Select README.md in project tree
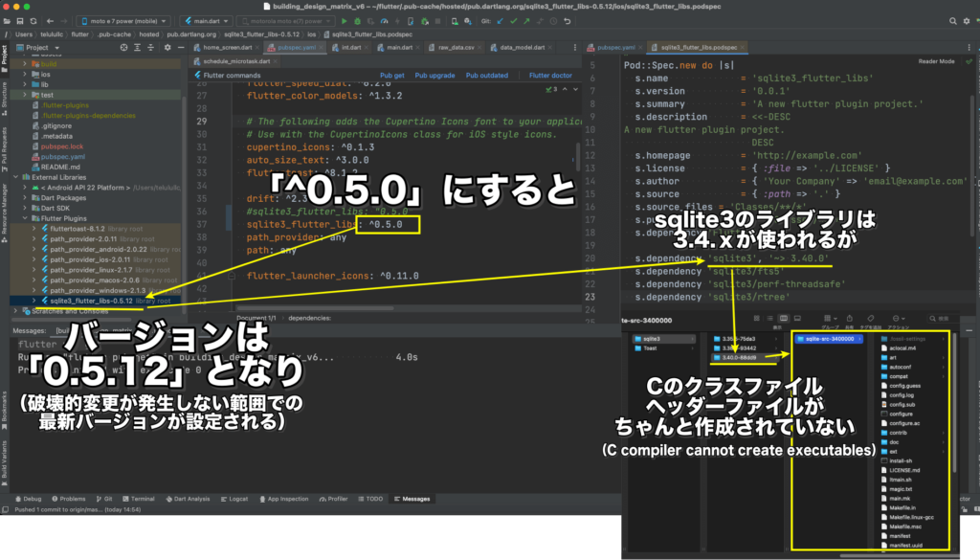The image size is (980, 560). (x=59, y=167)
